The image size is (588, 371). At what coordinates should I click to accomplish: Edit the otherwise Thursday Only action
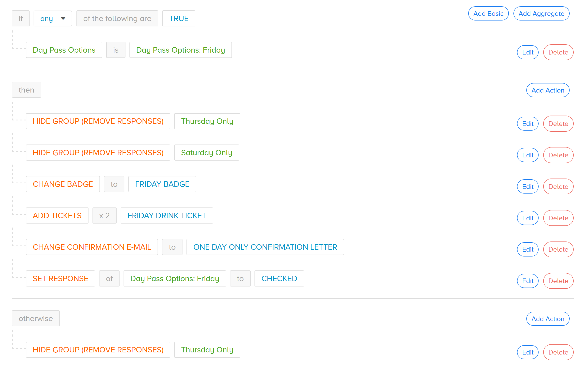tap(527, 352)
